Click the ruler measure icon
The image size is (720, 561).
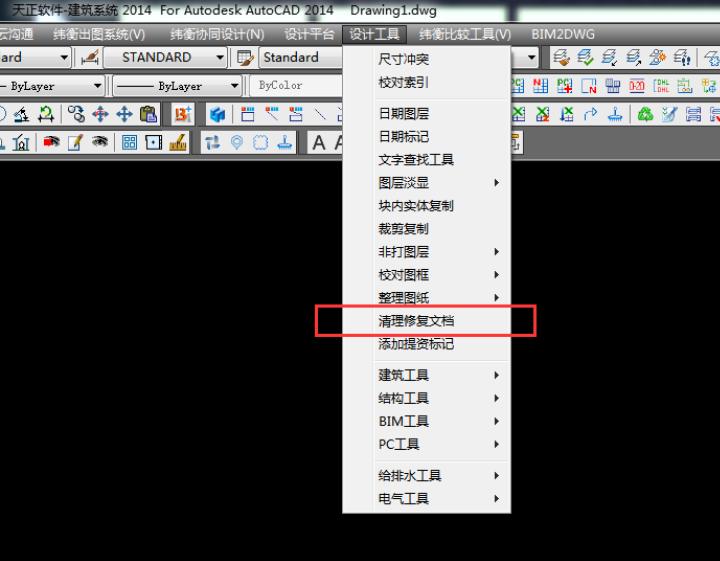tap(179, 142)
